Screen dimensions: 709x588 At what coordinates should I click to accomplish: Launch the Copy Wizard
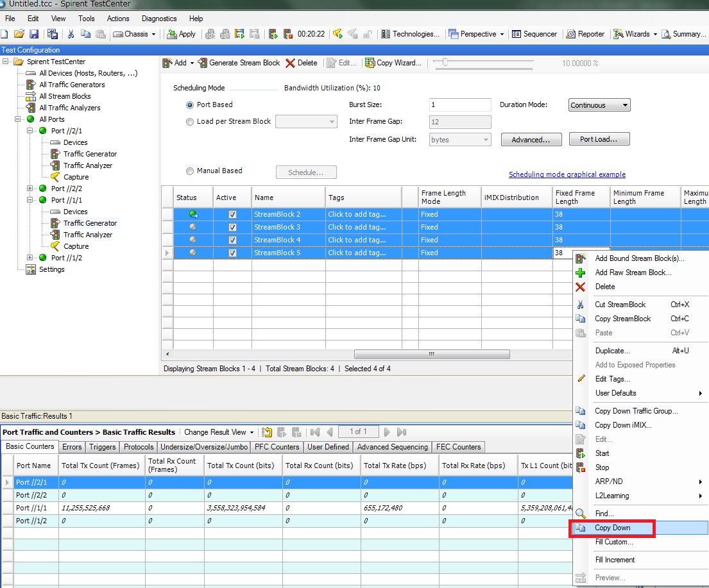click(393, 63)
